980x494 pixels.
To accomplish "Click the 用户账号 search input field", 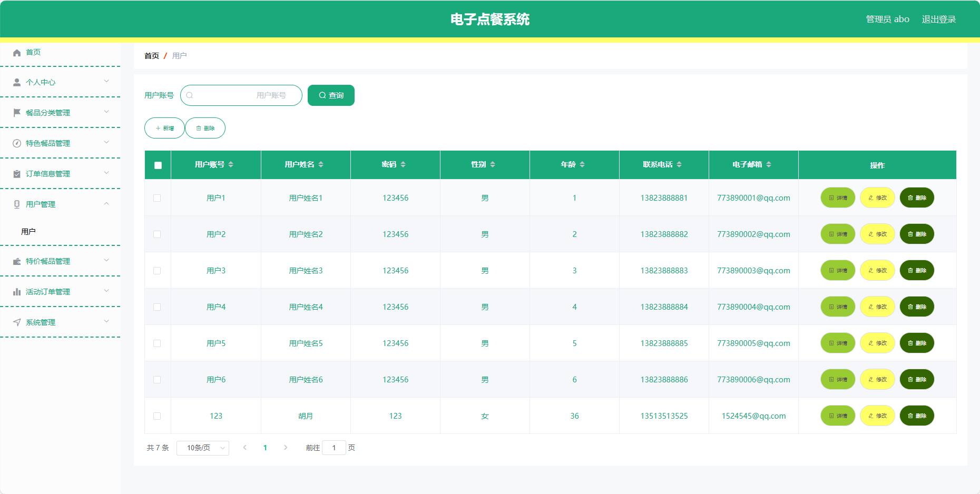I will (x=241, y=95).
